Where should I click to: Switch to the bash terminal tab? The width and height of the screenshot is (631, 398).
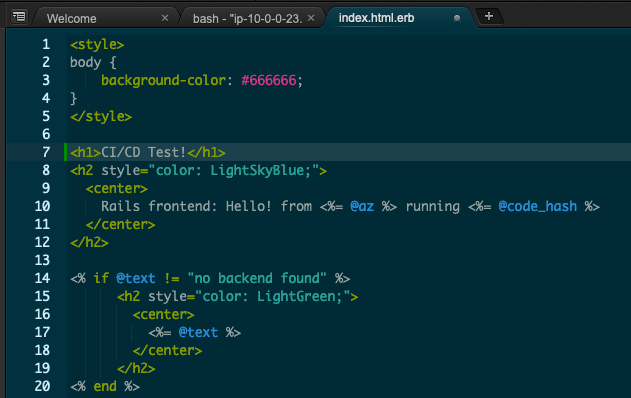click(x=247, y=19)
